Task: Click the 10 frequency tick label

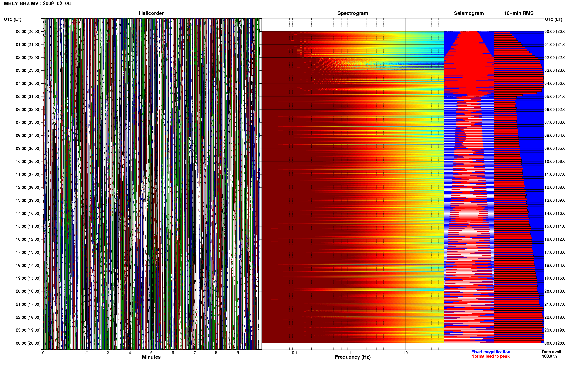Action: click(405, 353)
